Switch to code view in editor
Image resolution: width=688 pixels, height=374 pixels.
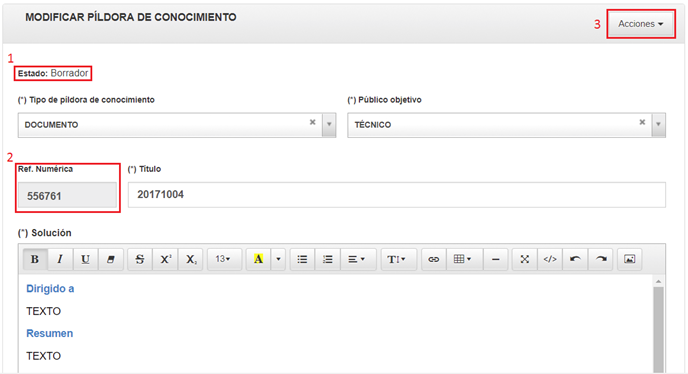coord(550,259)
